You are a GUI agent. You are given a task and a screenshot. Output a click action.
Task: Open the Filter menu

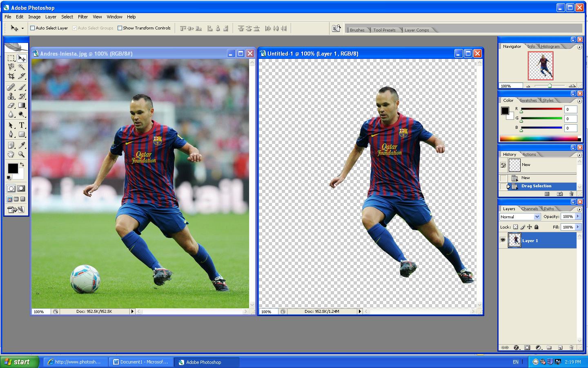(x=83, y=17)
